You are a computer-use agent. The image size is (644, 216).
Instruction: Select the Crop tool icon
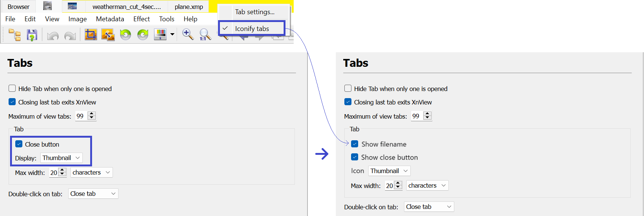click(91, 35)
